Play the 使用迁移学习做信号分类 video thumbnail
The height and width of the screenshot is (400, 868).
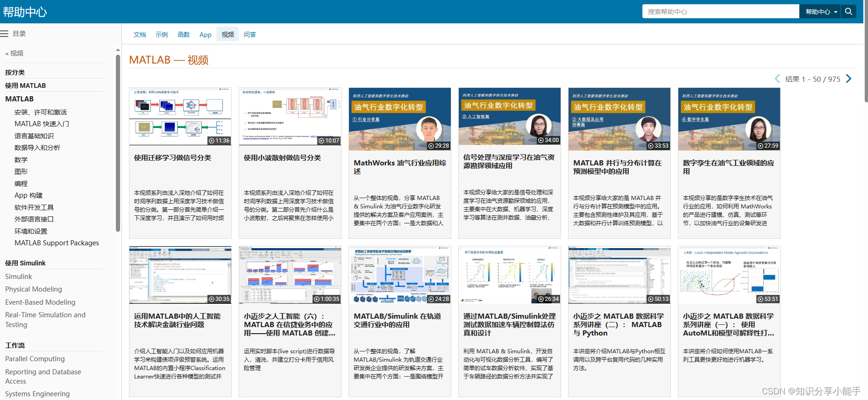pyautogui.click(x=180, y=116)
